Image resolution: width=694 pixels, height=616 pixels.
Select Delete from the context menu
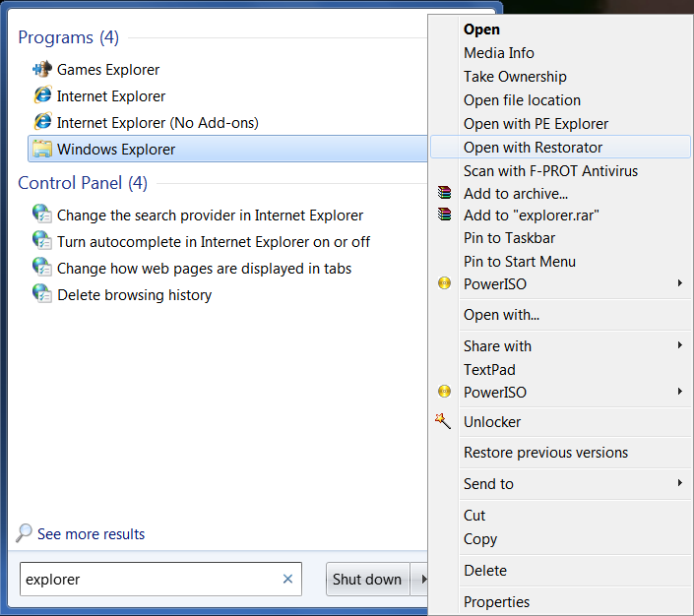(x=484, y=571)
